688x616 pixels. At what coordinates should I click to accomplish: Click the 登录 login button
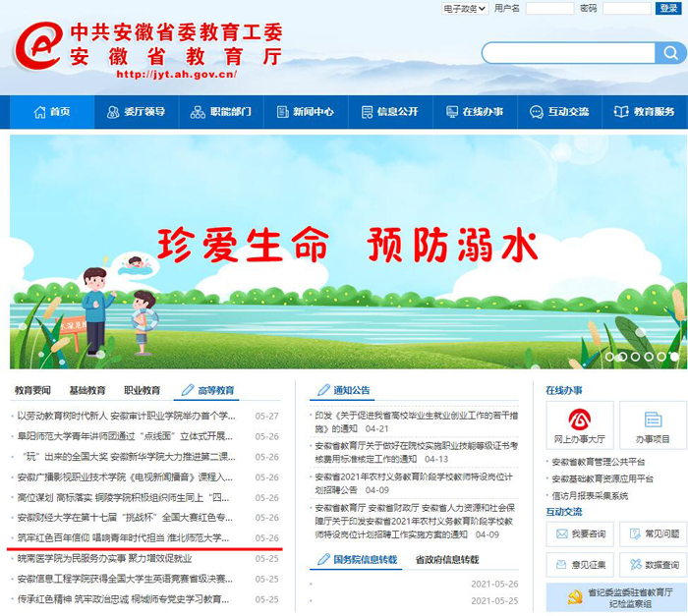tap(667, 9)
